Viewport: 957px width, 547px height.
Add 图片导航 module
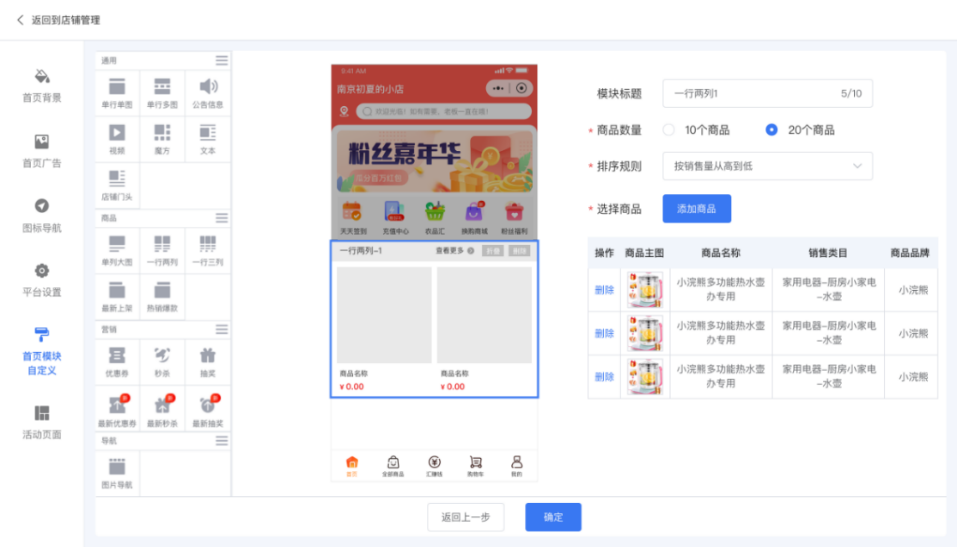coord(117,473)
